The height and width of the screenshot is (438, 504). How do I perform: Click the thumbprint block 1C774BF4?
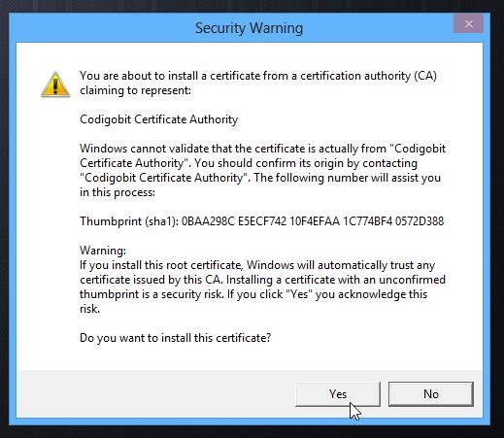click(x=367, y=221)
